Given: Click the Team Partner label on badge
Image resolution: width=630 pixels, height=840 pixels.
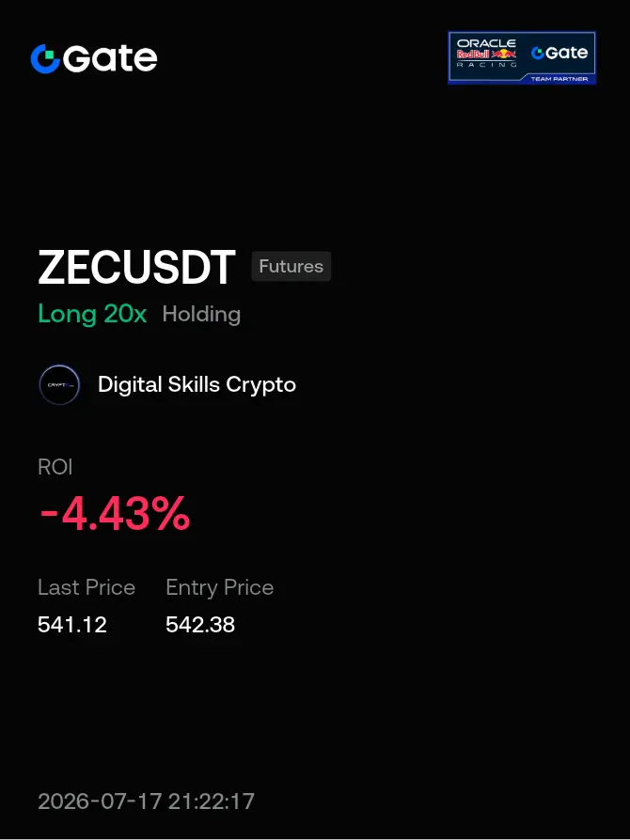Looking at the screenshot, I should point(559,79).
